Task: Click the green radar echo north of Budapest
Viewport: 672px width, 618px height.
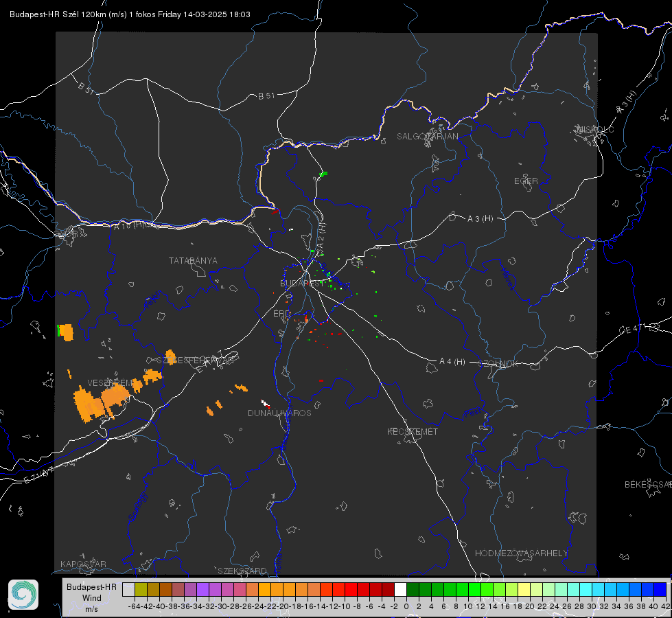Action: point(323,174)
